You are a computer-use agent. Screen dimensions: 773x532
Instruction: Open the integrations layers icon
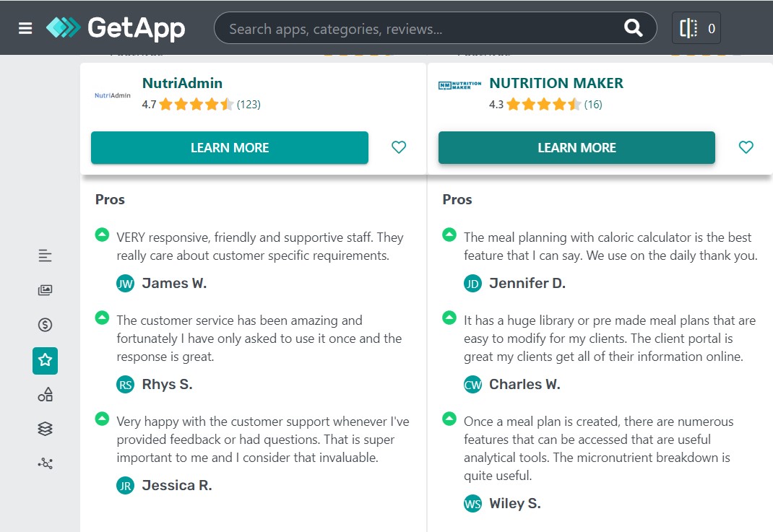click(44, 428)
